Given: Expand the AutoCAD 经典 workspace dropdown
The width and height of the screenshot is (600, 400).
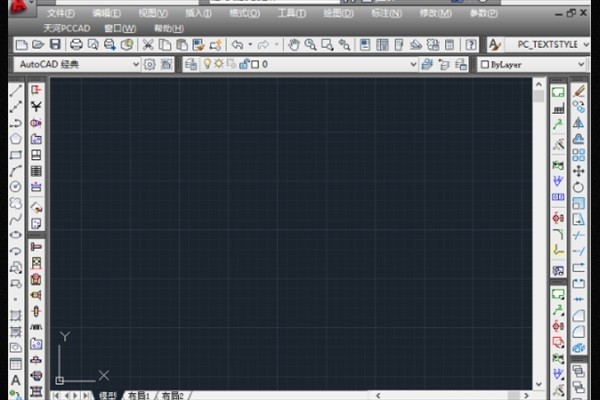Looking at the screenshot, I should (x=136, y=64).
